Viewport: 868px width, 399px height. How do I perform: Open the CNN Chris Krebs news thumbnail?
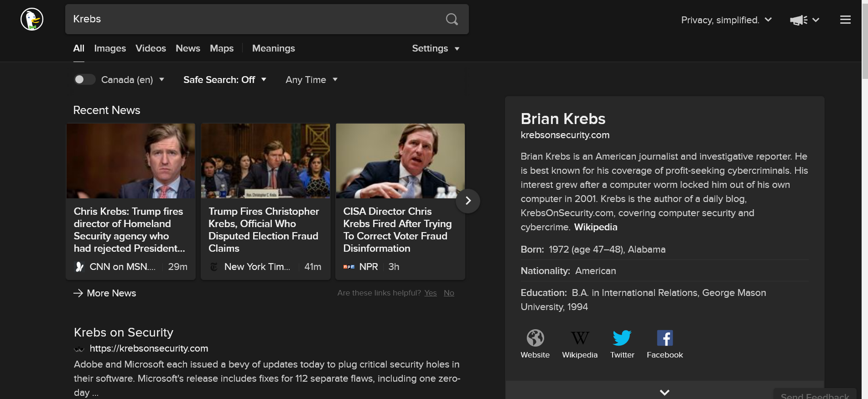point(131,161)
